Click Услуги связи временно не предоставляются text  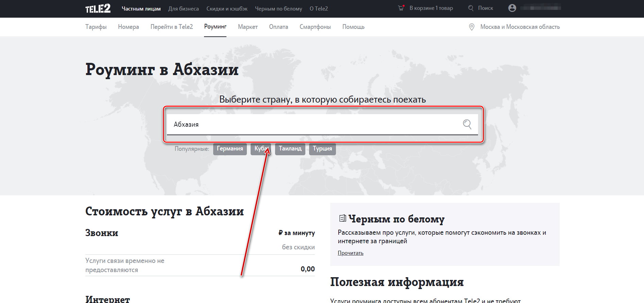pyautogui.click(x=125, y=265)
